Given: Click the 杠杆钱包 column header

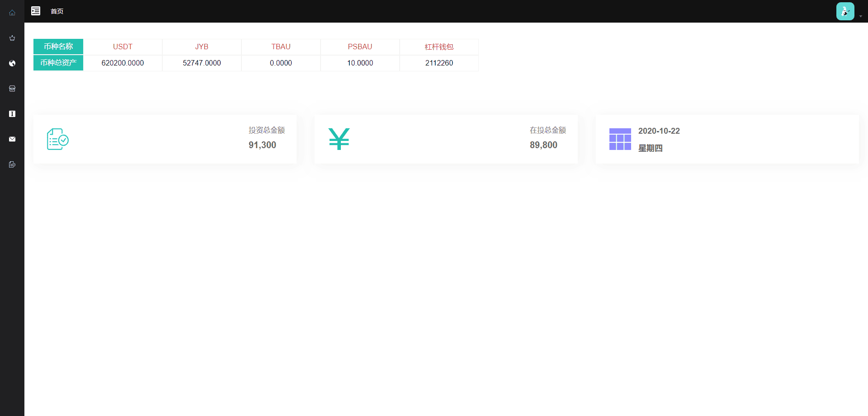Looking at the screenshot, I should pyautogui.click(x=439, y=47).
